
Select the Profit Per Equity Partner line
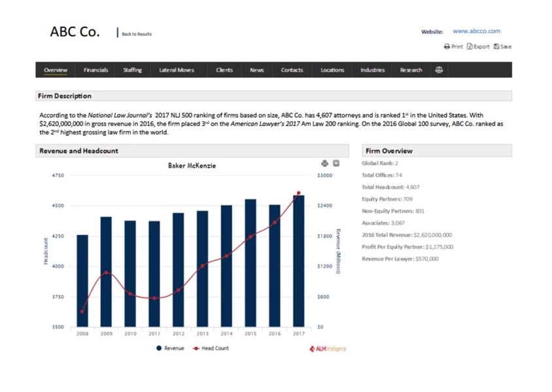tap(407, 247)
